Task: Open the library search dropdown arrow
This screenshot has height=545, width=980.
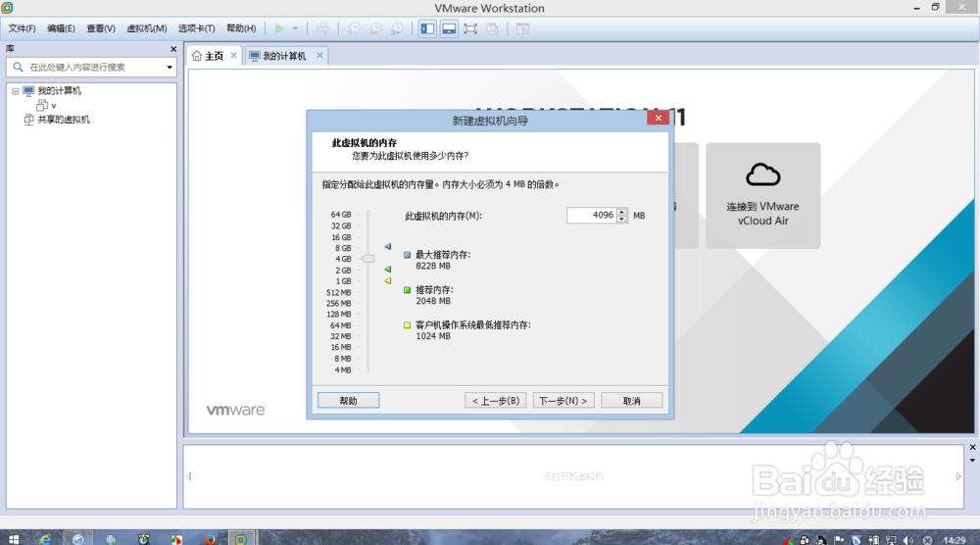Action: (170, 67)
